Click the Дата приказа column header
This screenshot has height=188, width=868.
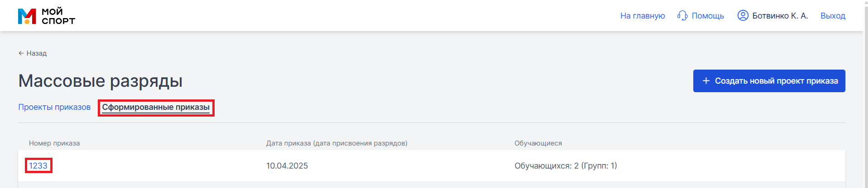[x=336, y=143]
